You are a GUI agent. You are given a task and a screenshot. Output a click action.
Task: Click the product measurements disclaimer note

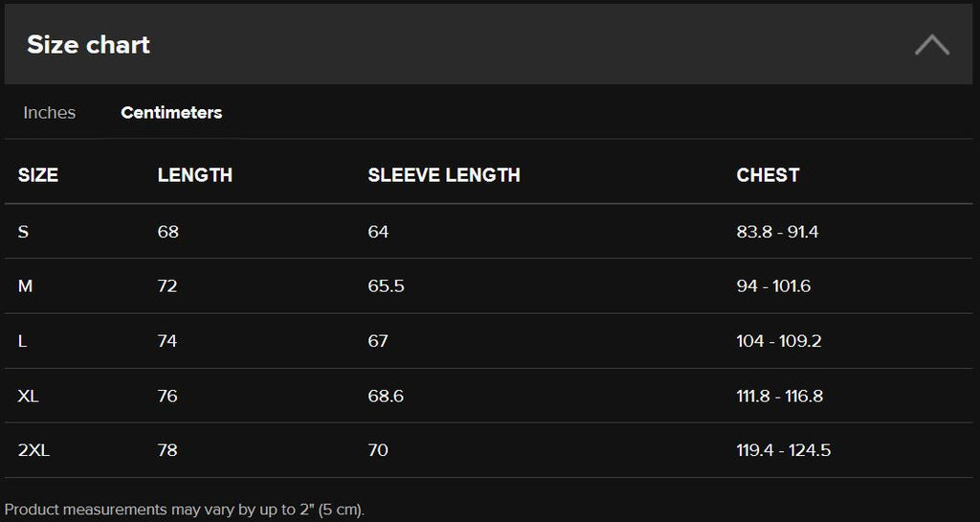185,510
